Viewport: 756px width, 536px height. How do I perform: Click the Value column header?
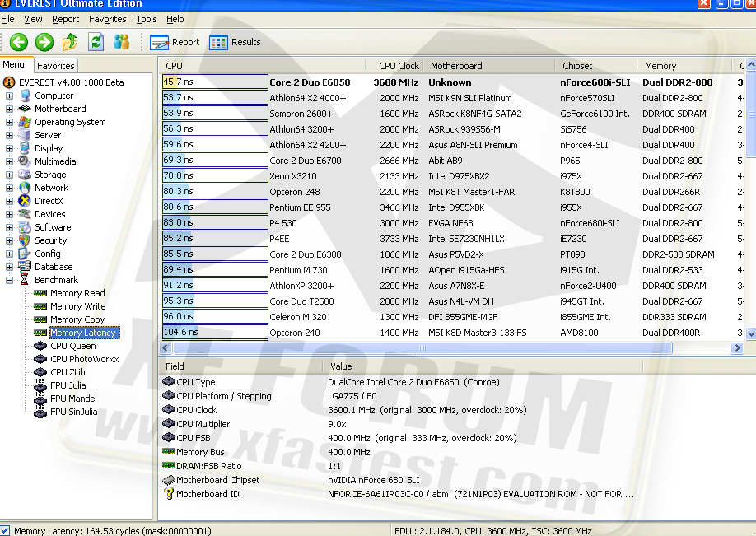(483, 366)
